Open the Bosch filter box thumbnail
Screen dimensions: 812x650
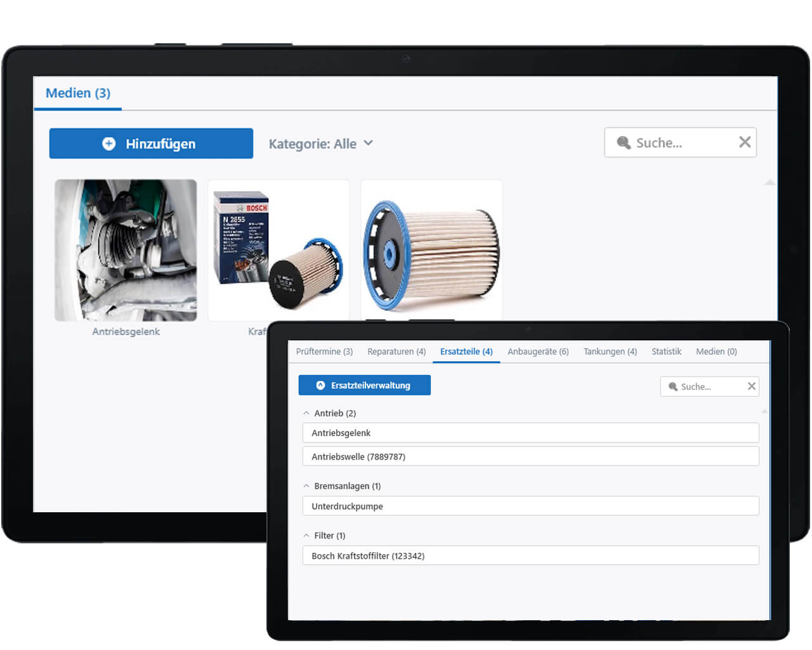point(278,250)
